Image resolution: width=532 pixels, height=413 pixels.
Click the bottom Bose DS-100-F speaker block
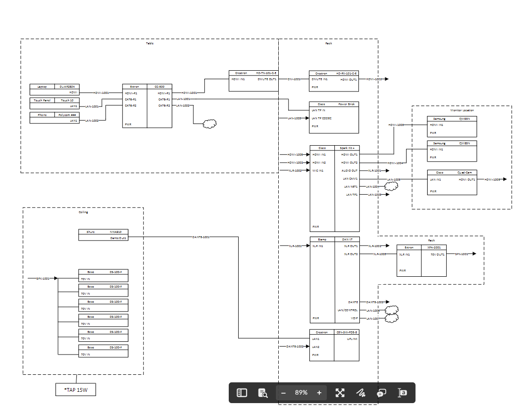[103, 350]
